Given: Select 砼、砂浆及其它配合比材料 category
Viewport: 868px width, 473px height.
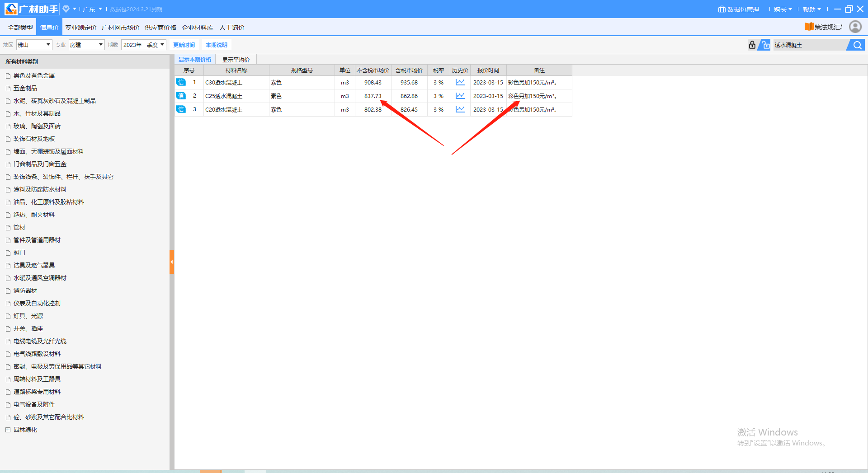Looking at the screenshot, I should click(49, 417).
